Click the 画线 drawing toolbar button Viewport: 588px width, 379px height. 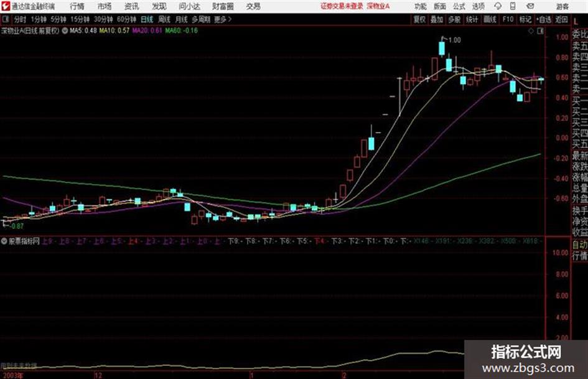[x=490, y=19]
